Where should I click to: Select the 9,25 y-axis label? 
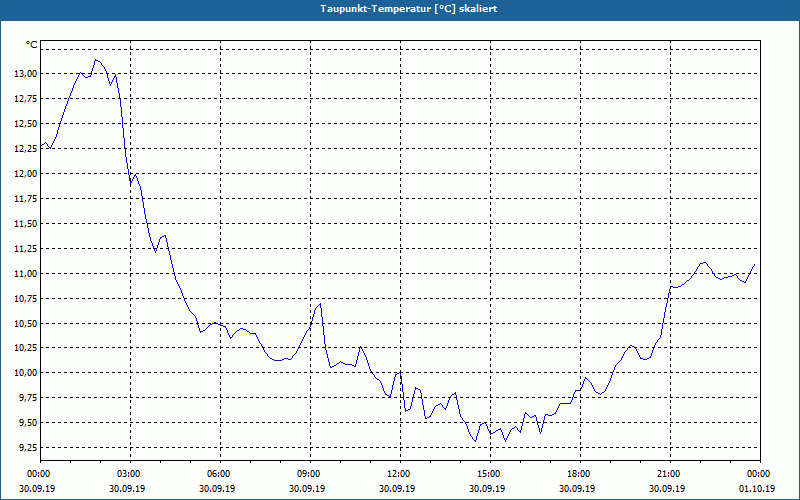pos(28,448)
